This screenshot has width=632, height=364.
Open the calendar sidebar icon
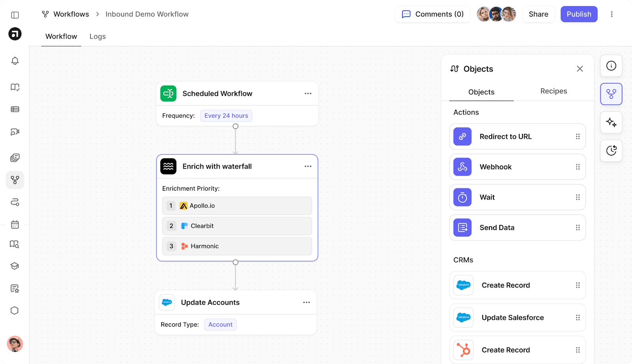pyautogui.click(x=15, y=225)
